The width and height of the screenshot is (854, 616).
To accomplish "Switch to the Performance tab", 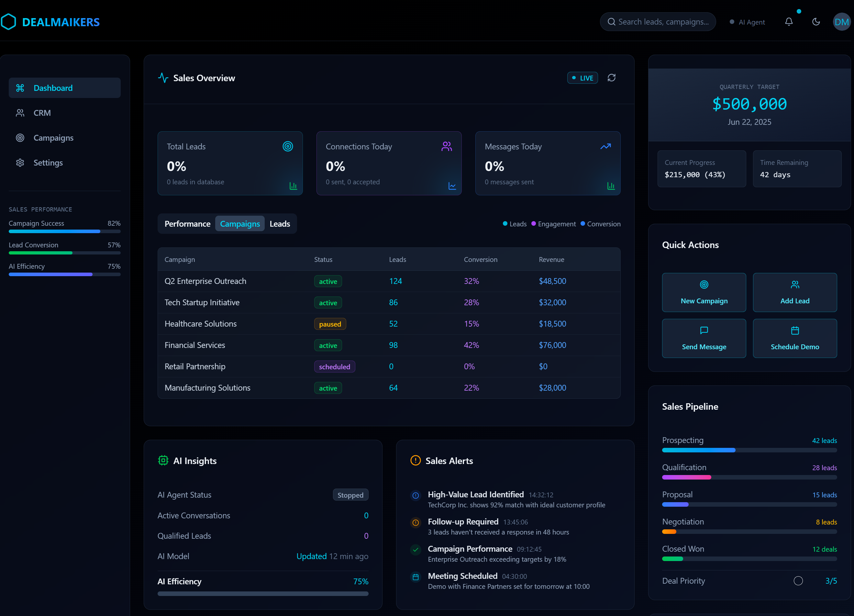I will pyautogui.click(x=187, y=223).
